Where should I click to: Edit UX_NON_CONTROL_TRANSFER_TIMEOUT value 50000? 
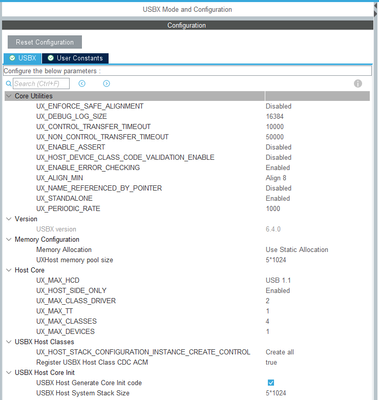(x=275, y=137)
